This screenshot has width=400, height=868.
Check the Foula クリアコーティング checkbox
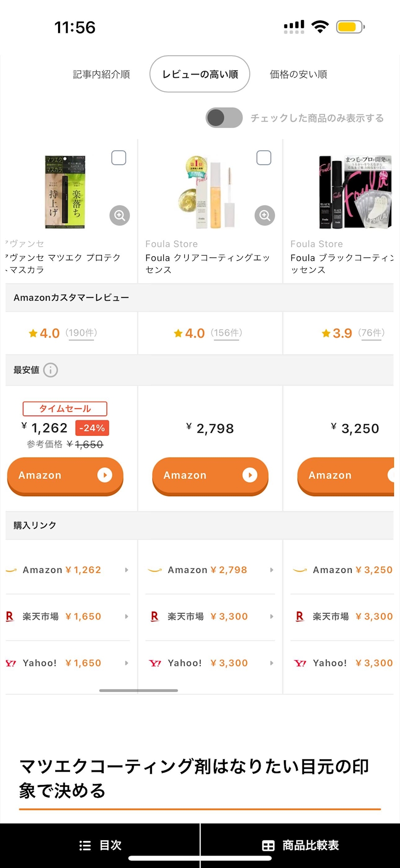(x=264, y=158)
